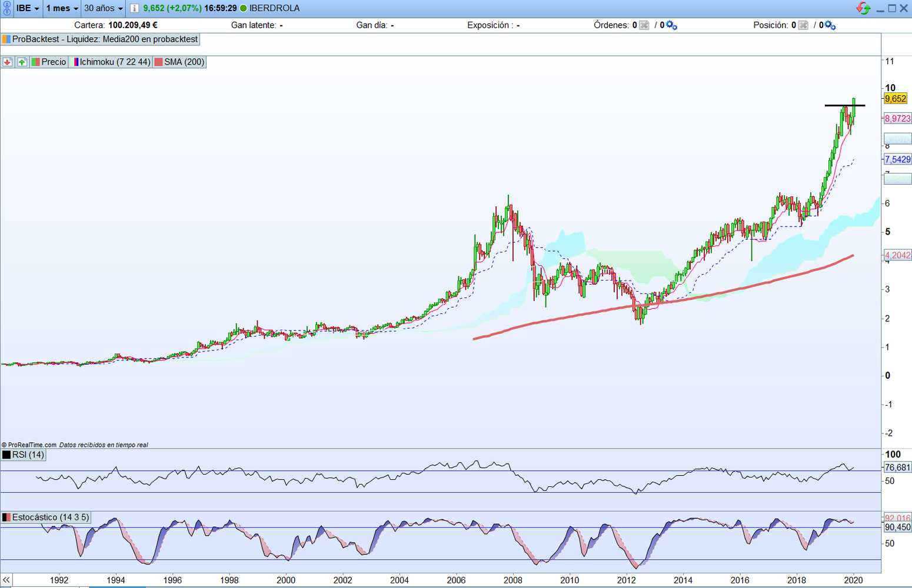
Task: Open the SMA (200) indicator settings
Action: [179, 62]
